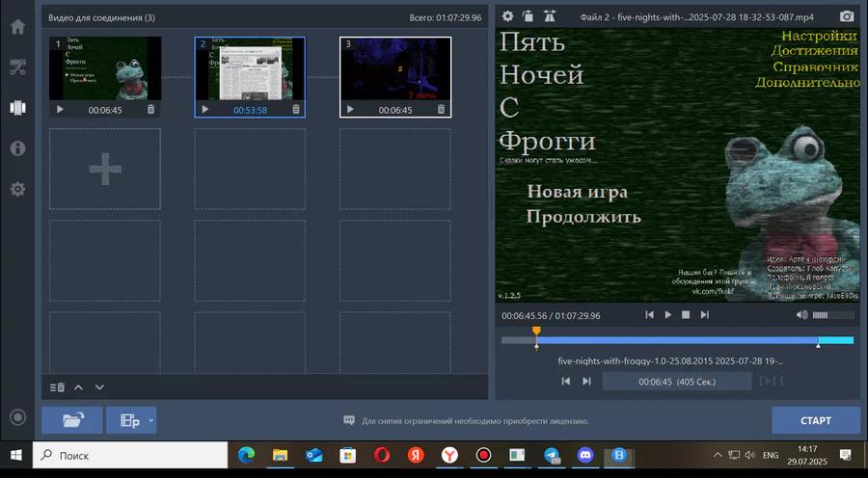Viewport: 868px width, 478px height.
Task: Open Opera browser from the taskbar
Action: (381, 455)
